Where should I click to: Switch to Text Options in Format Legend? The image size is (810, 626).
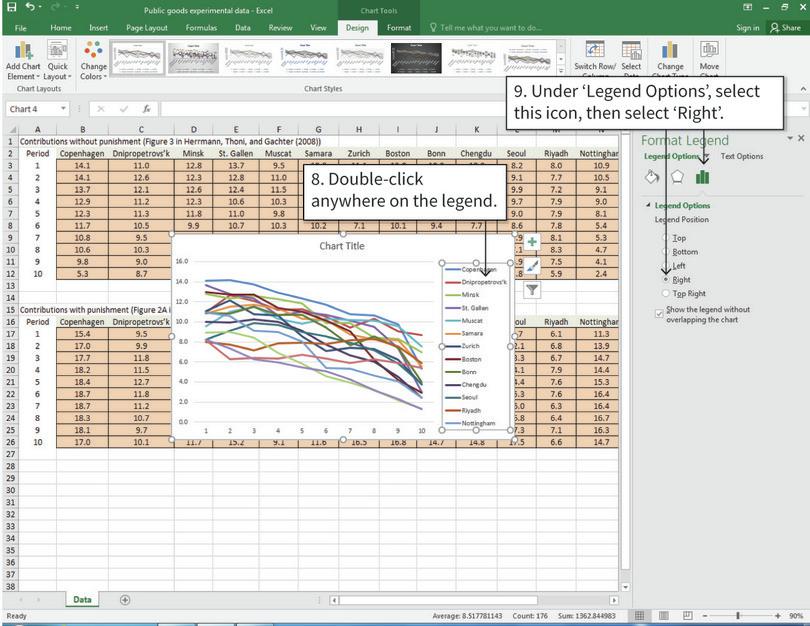point(741,156)
